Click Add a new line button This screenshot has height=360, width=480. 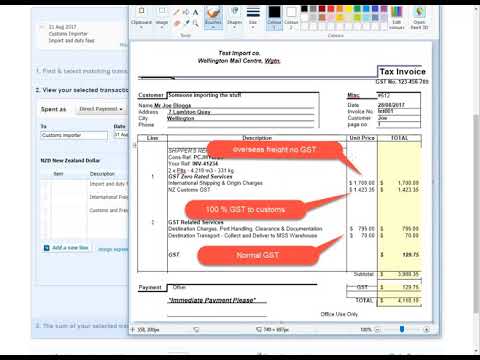click(67, 248)
